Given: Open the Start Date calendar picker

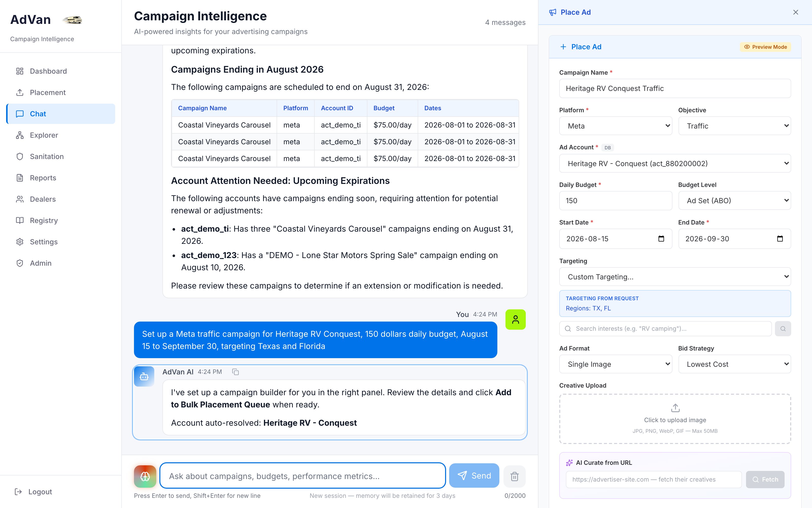Looking at the screenshot, I should coord(661,239).
